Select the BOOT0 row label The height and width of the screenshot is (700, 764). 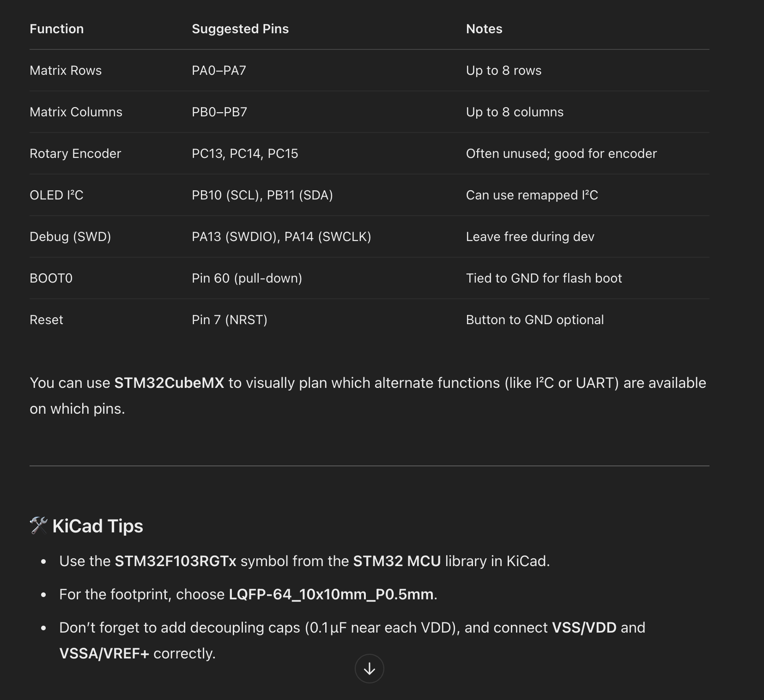pos(51,278)
